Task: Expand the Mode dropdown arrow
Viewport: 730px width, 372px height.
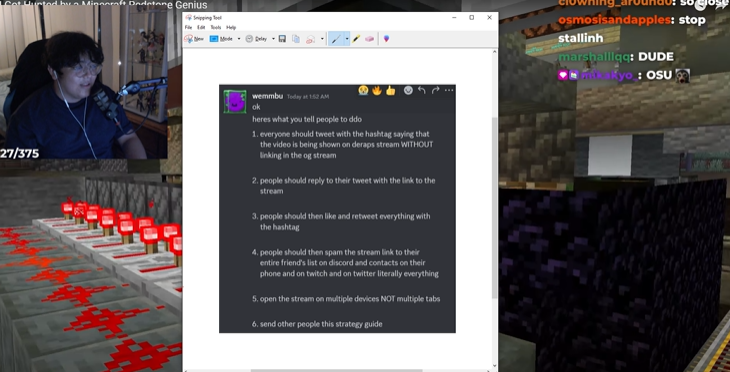Action: pos(239,39)
